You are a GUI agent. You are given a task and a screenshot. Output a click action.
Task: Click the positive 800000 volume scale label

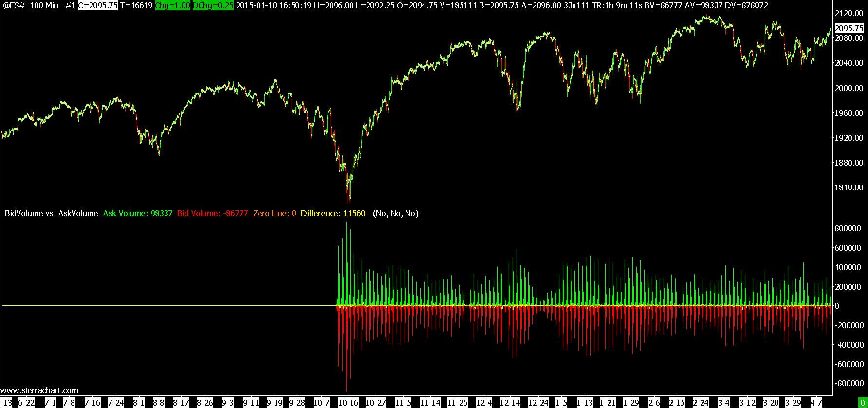pyautogui.click(x=848, y=228)
